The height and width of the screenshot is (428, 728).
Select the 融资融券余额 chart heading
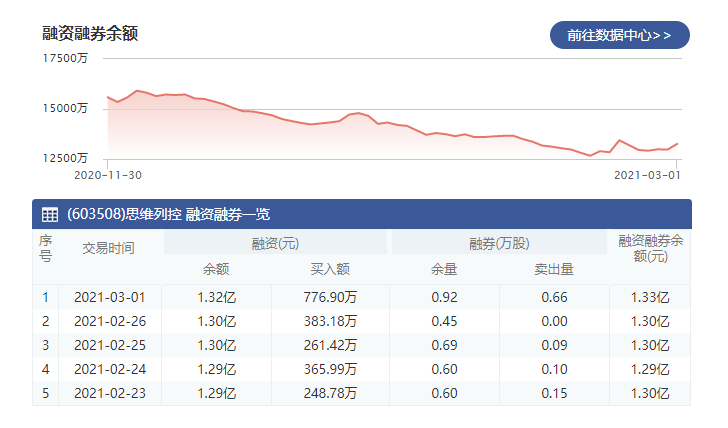90,33
